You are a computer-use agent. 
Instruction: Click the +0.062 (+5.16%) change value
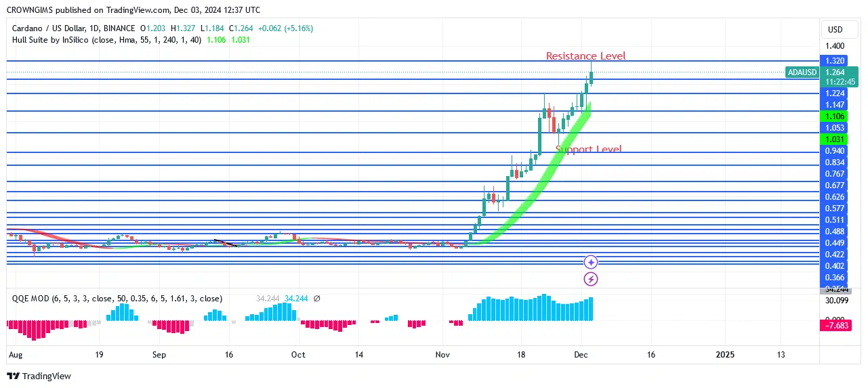click(286, 28)
